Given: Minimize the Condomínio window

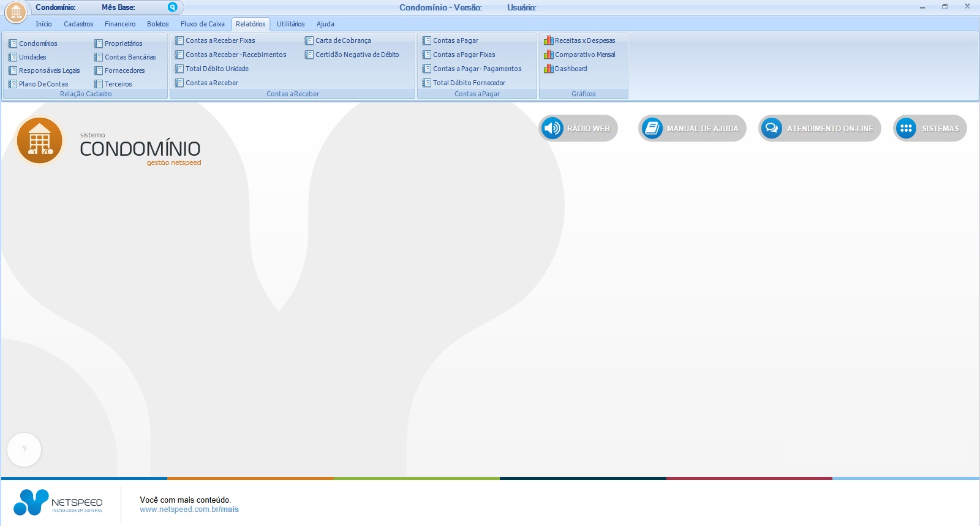Looking at the screenshot, I should 922,7.
